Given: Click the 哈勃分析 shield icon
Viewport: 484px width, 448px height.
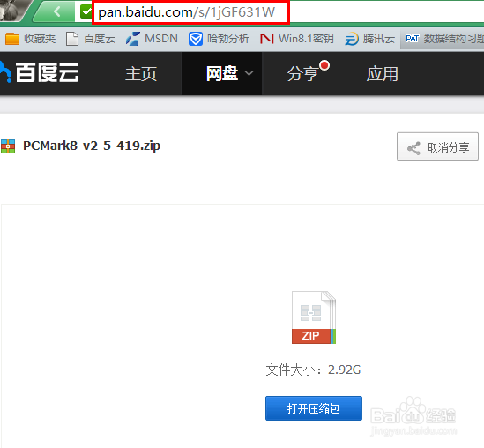Looking at the screenshot, I should (196, 39).
